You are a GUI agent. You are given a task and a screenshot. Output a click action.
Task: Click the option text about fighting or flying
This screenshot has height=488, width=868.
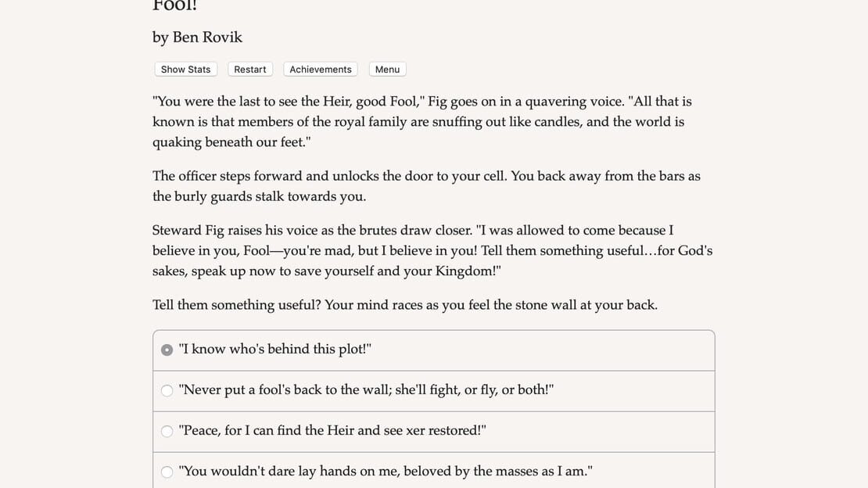click(366, 389)
